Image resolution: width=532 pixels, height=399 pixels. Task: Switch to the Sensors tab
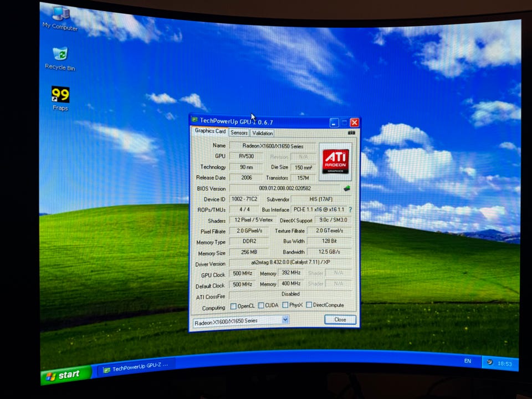click(239, 132)
